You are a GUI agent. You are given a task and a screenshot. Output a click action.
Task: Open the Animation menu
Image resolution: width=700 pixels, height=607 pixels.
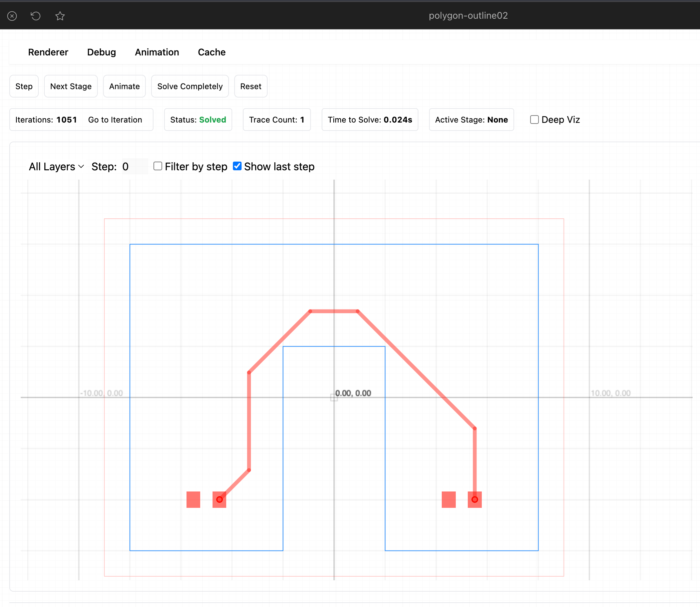pos(157,52)
